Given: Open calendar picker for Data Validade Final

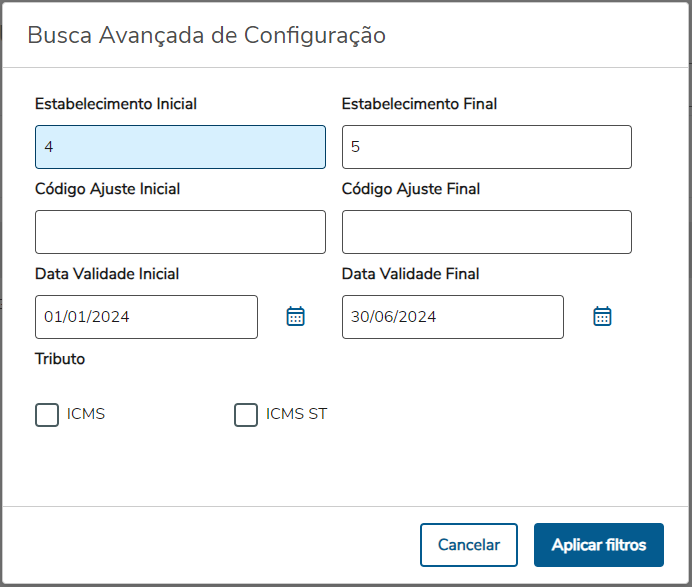Looking at the screenshot, I should coord(602,317).
